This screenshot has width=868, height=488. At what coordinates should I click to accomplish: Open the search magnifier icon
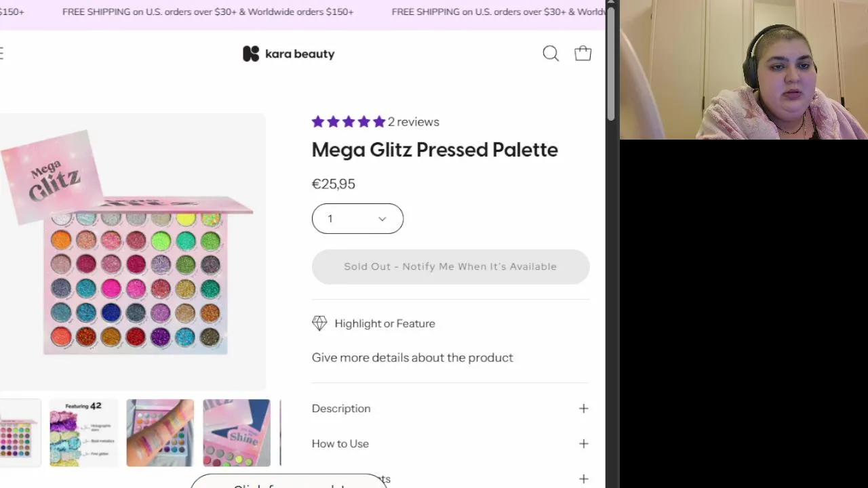pos(551,54)
